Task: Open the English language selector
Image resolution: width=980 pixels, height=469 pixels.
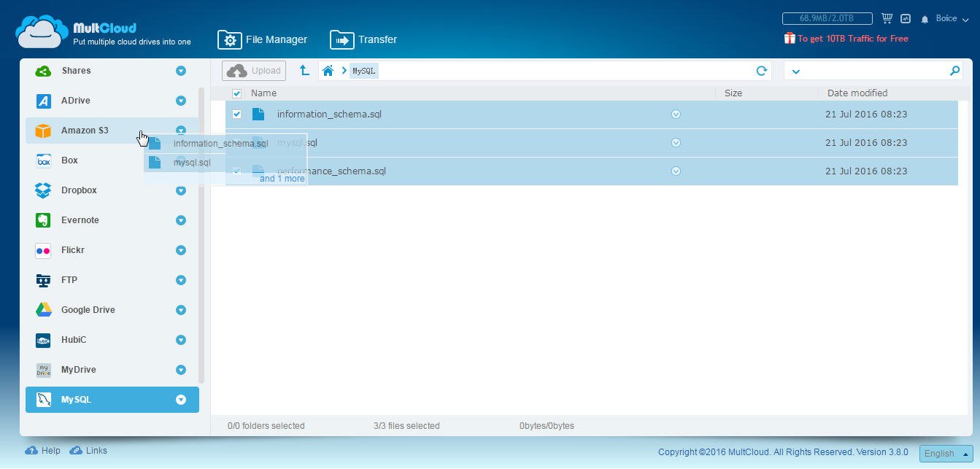Action: tap(946, 454)
